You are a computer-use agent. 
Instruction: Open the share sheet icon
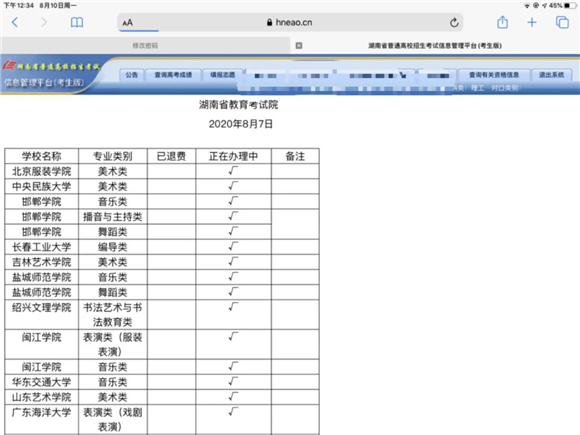[x=502, y=22]
